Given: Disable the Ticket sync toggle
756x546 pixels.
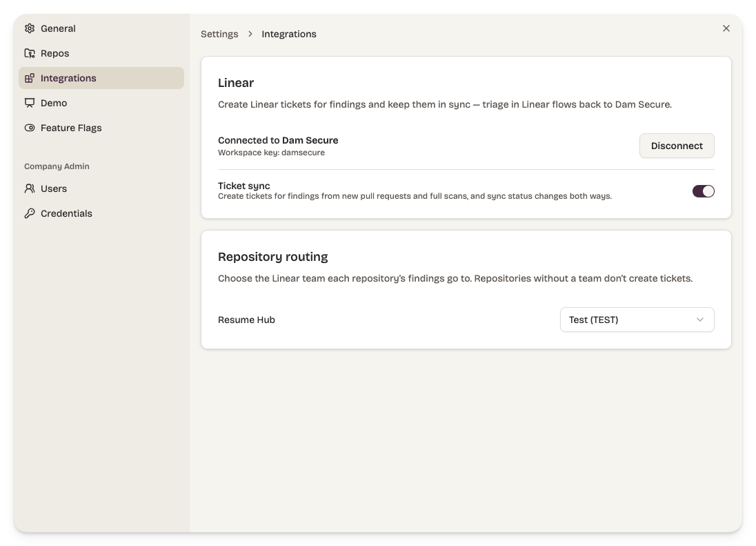Looking at the screenshot, I should tap(703, 191).
